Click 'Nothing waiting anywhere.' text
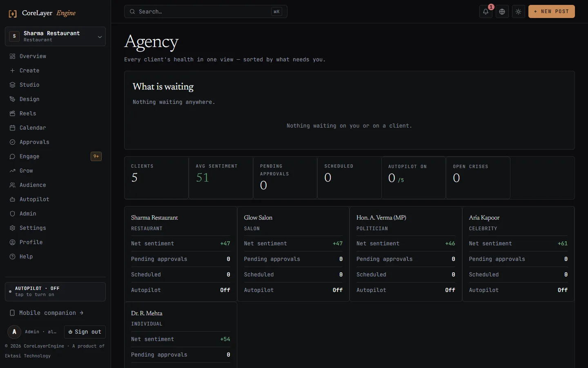 174,102
